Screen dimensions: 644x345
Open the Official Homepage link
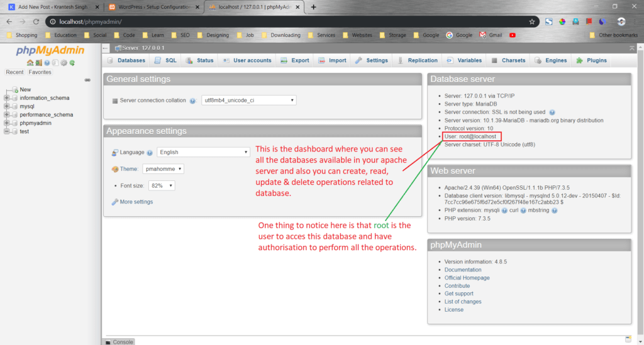(467, 278)
